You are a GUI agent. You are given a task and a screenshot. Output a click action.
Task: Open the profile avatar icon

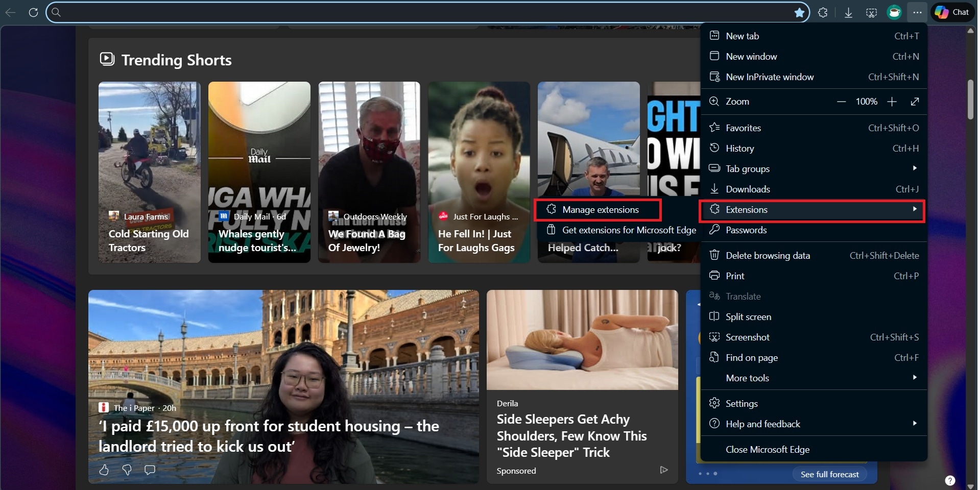[894, 12]
